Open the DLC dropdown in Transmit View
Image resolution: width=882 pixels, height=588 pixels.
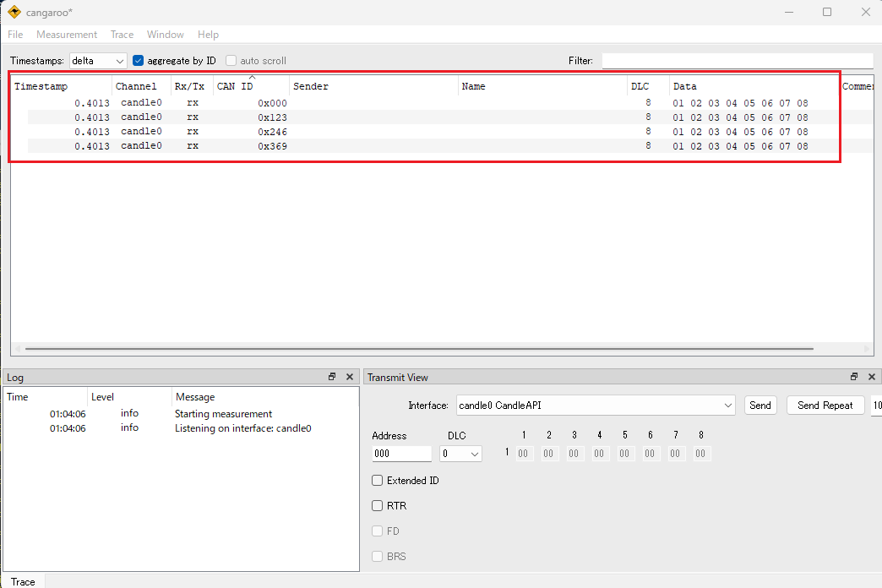[x=460, y=454]
